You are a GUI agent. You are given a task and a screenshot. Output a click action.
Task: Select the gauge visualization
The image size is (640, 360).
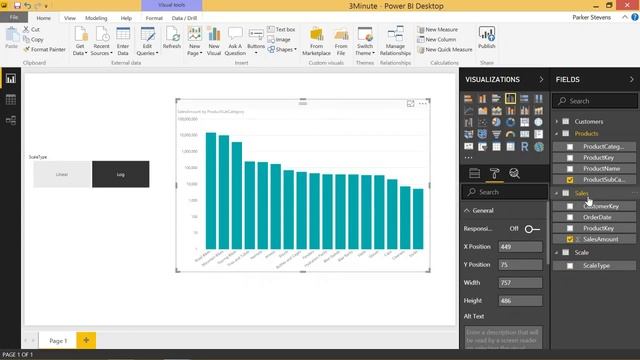coord(510,134)
